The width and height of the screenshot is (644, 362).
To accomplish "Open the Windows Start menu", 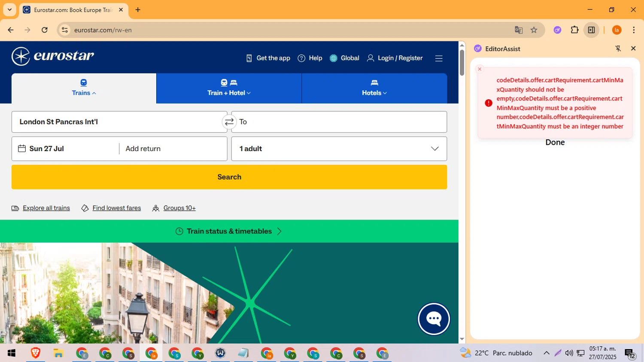I will 12,353.
